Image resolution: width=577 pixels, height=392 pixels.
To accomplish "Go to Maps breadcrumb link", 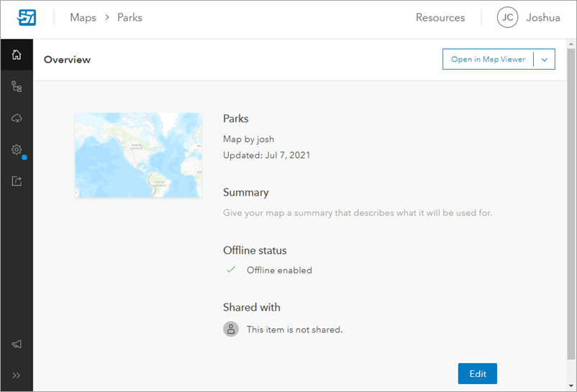I will tap(83, 17).
